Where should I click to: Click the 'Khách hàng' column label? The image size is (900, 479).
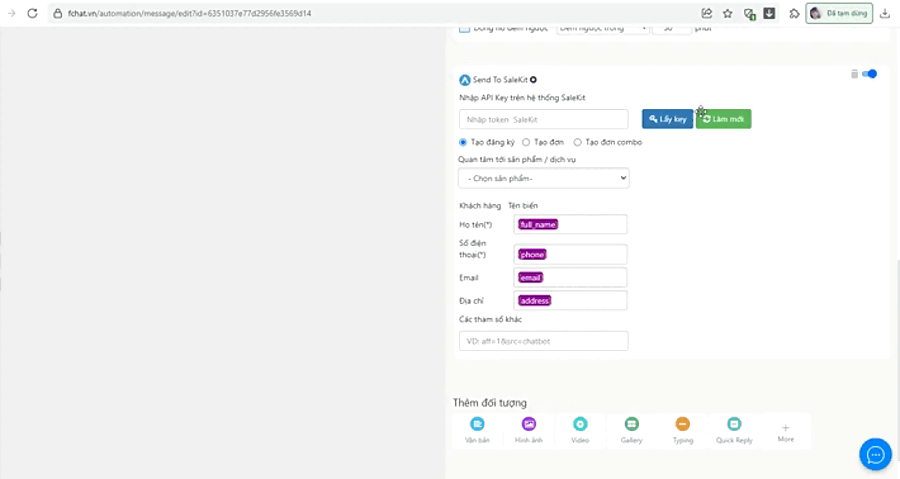click(480, 205)
